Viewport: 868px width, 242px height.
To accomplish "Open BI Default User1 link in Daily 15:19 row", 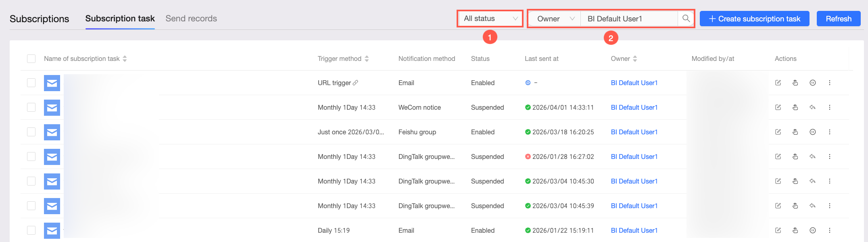I will tap(634, 230).
